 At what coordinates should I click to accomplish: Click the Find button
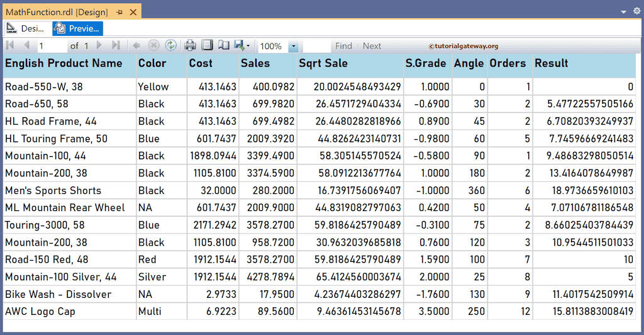343,46
